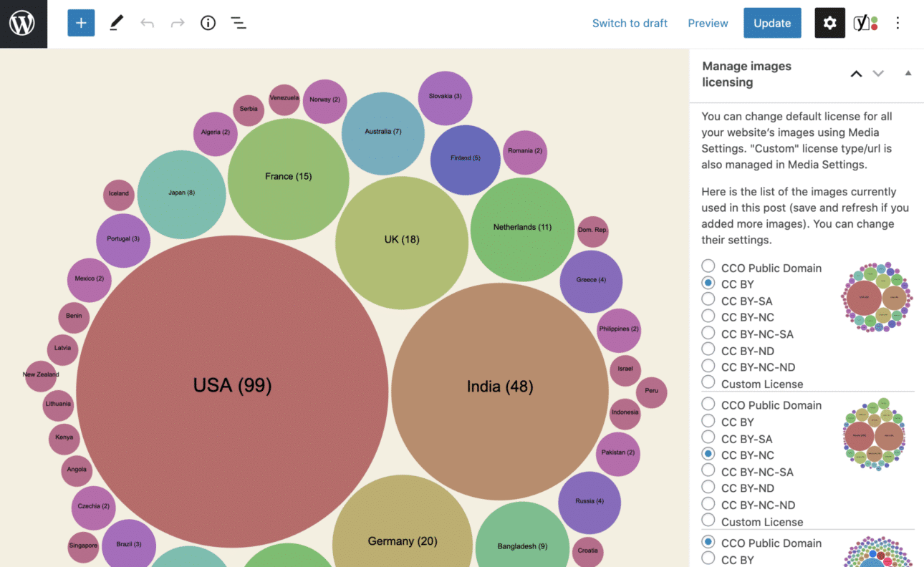This screenshot has height=567, width=924.
Task: Open the Document Overview list icon
Action: [x=238, y=22]
